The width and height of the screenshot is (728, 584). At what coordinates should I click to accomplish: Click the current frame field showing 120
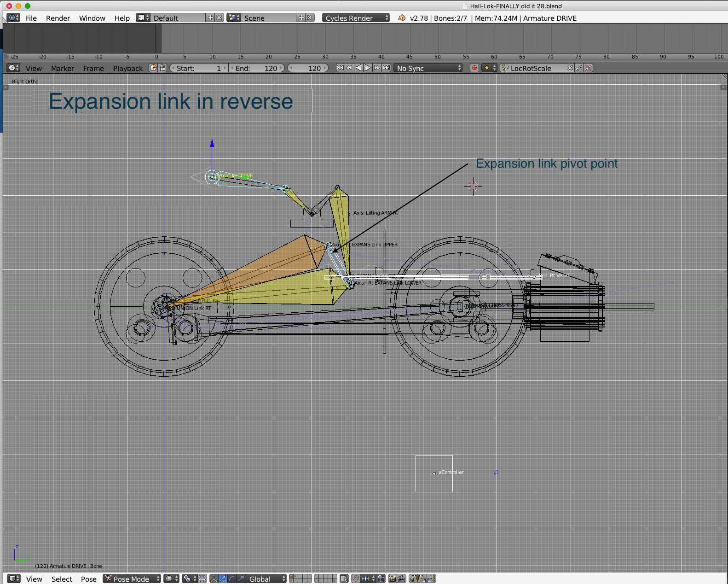[x=308, y=68]
